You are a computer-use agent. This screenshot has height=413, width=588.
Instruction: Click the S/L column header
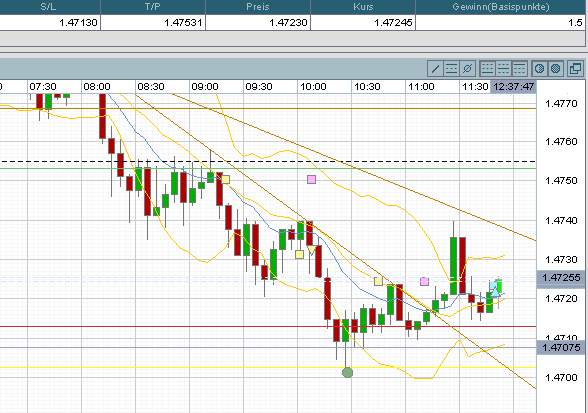pos(48,7)
